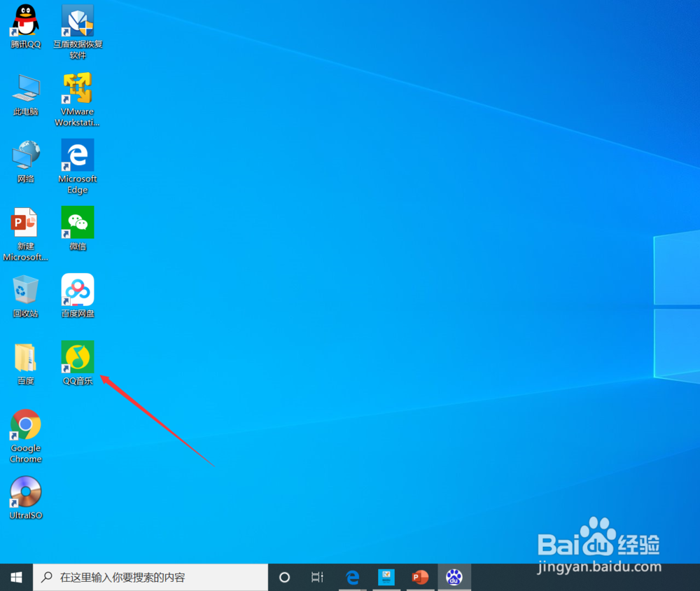
Task: Switch to the Baidu app on taskbar
Action: pyautogui.click(x=454, y=577)
